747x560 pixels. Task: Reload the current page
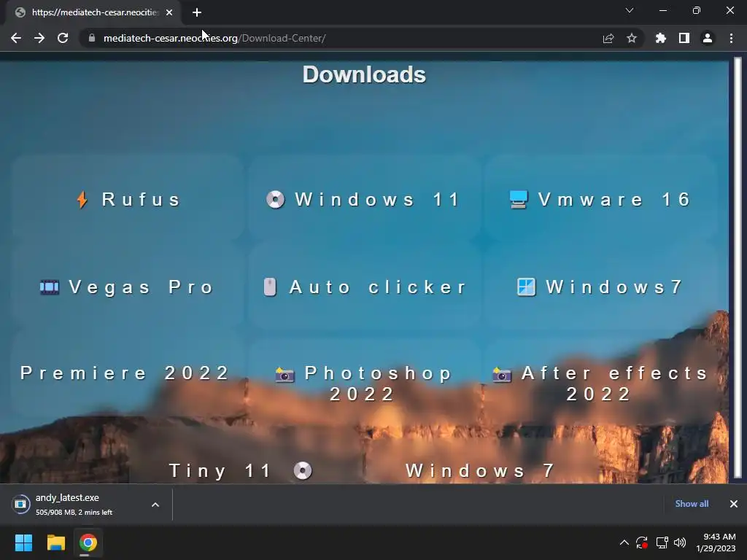[x=63, y=38]
